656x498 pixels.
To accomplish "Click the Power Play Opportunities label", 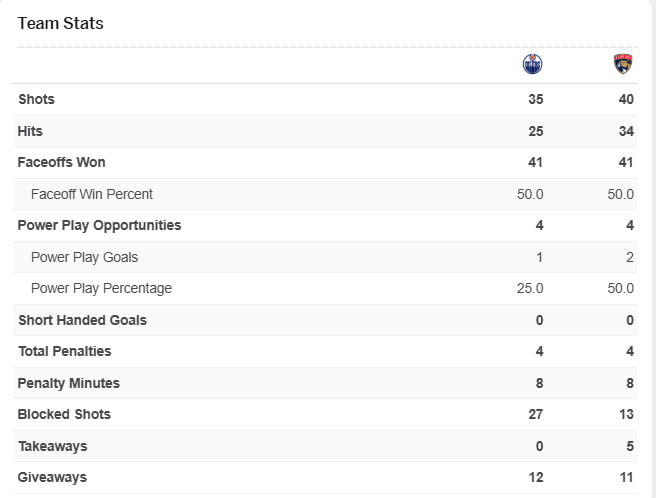I will click(x=99, y=225).
